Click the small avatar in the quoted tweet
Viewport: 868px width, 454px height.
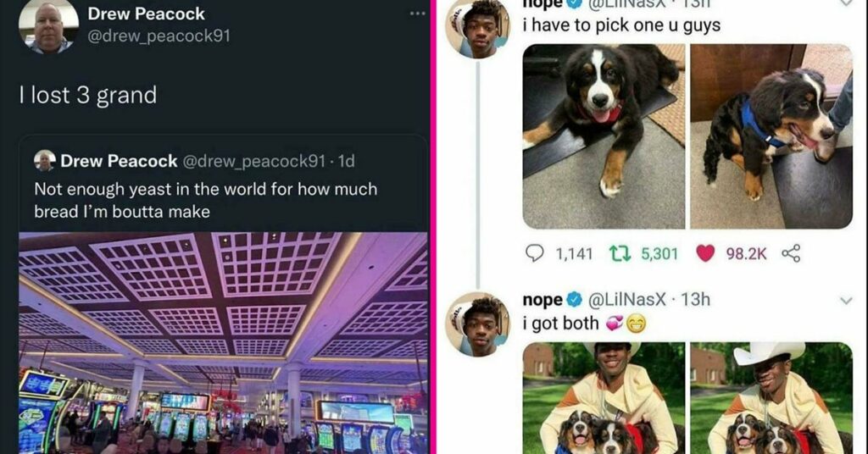pyautogui.click(x=44, y=161)
